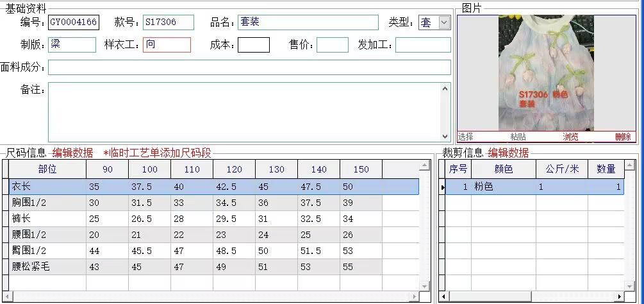The width and height of the screenshot is (644, 304).
Task: Click the garment picture thumbnail
Action: (546, 72)
